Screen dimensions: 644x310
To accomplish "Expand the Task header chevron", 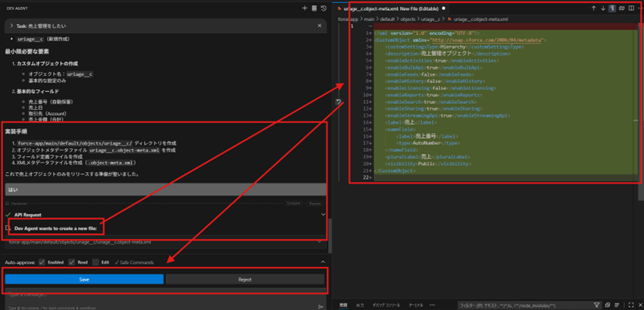I will [x=9, y=26].
